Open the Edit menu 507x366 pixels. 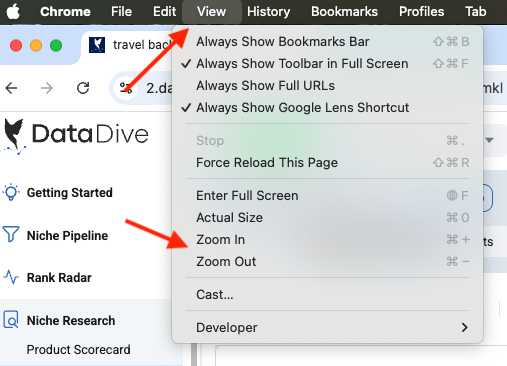point(164,12)
